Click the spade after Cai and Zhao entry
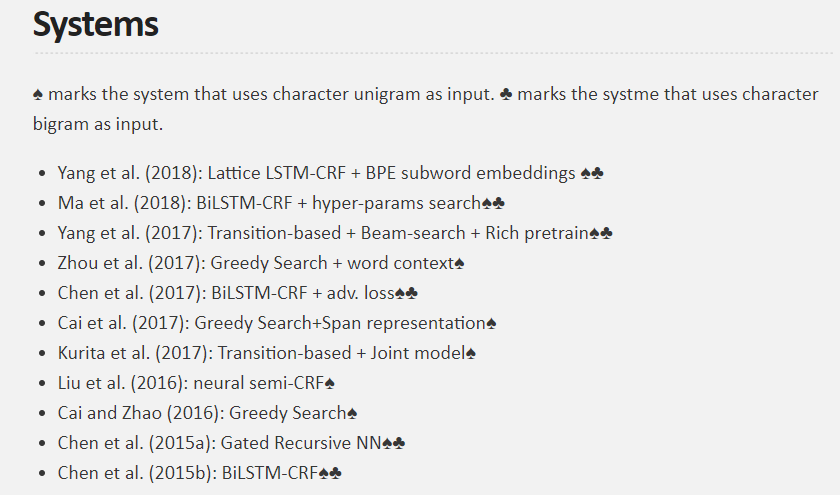This screenshot has height=495, width=840. click(352, 413)
